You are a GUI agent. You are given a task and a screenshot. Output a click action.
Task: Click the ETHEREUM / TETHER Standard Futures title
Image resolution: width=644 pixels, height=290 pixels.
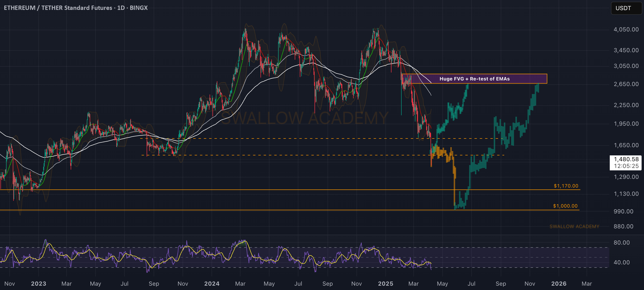(x=58, y=8)
